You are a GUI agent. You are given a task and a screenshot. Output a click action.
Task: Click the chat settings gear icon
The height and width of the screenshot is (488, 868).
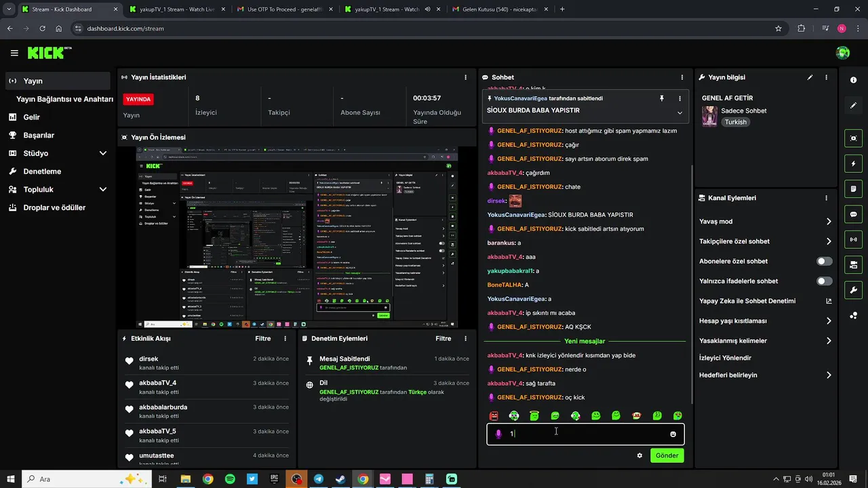tap(639, 455)
